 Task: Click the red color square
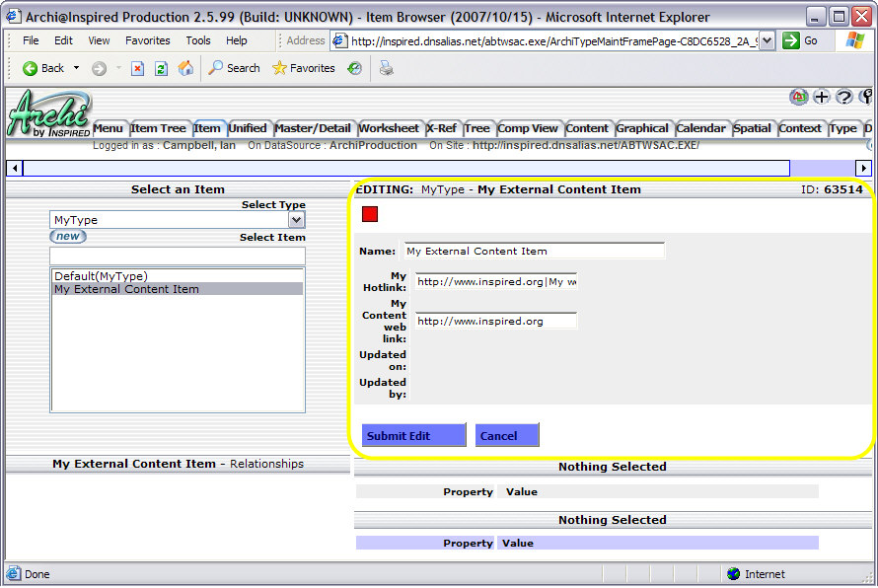370,214
